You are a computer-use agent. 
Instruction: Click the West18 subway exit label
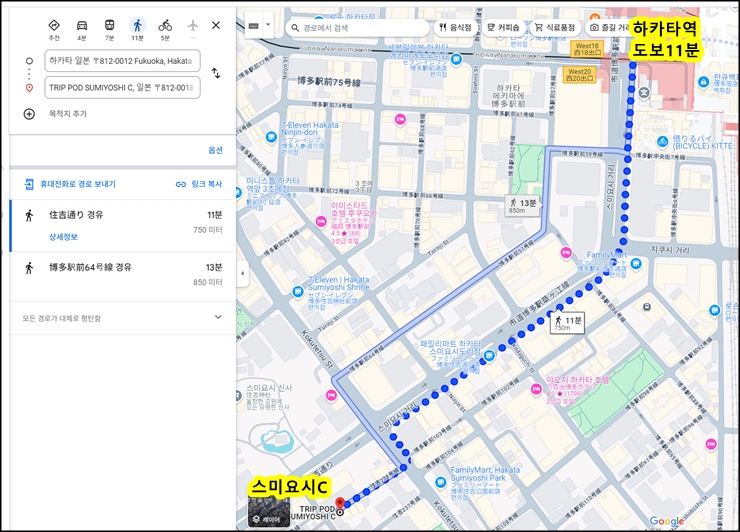(x=588, y=49)
